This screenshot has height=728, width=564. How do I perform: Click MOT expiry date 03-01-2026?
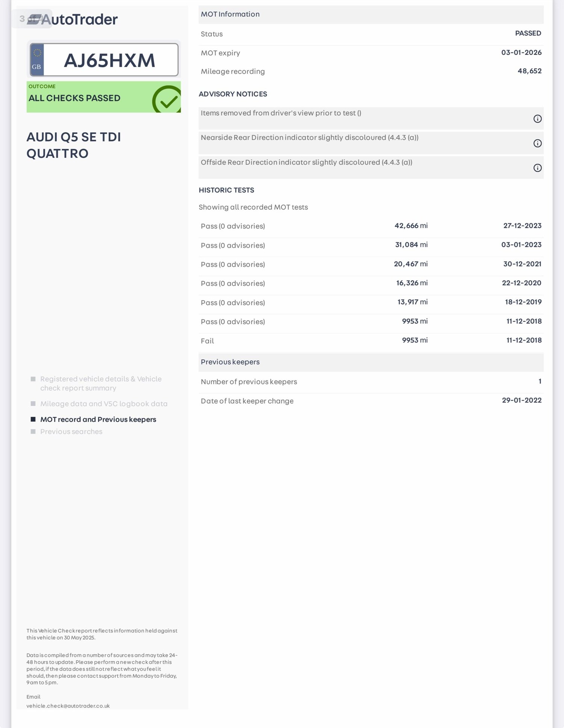click(x=521, y=53)
